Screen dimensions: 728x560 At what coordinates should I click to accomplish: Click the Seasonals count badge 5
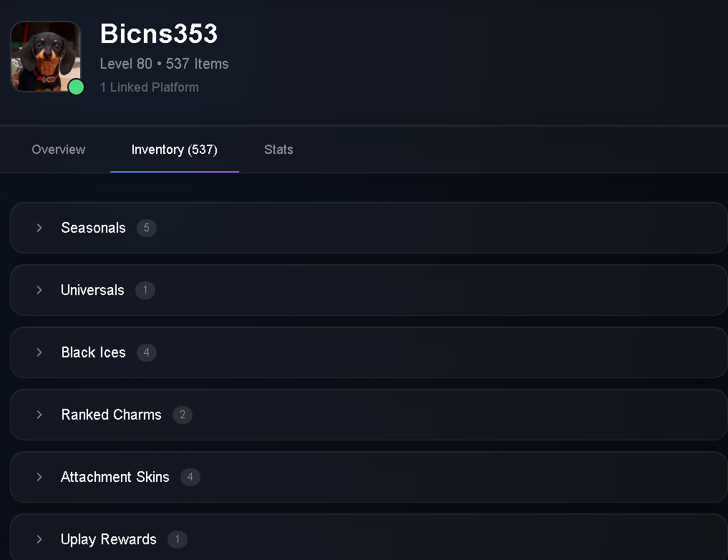click(147, 228)
